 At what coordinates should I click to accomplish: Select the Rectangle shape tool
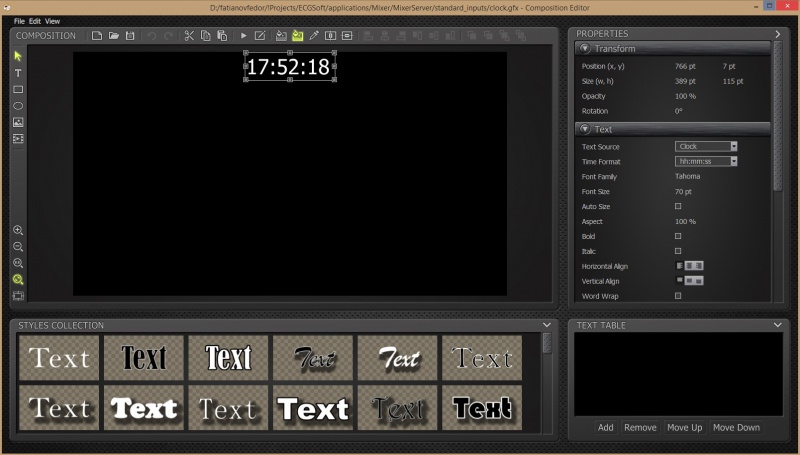pyautogui.click(x=18, y=89)
